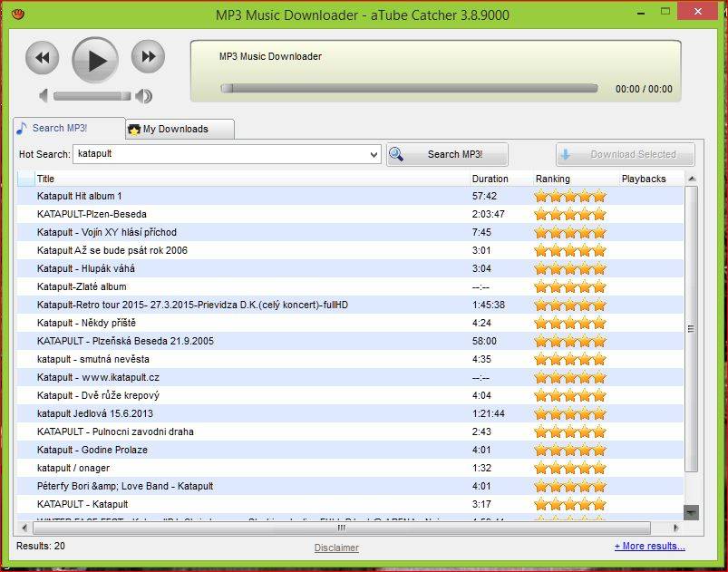Click the Search MP3! button
The height and width of the screenshot is (572, 728).
(x=447, y=154)
